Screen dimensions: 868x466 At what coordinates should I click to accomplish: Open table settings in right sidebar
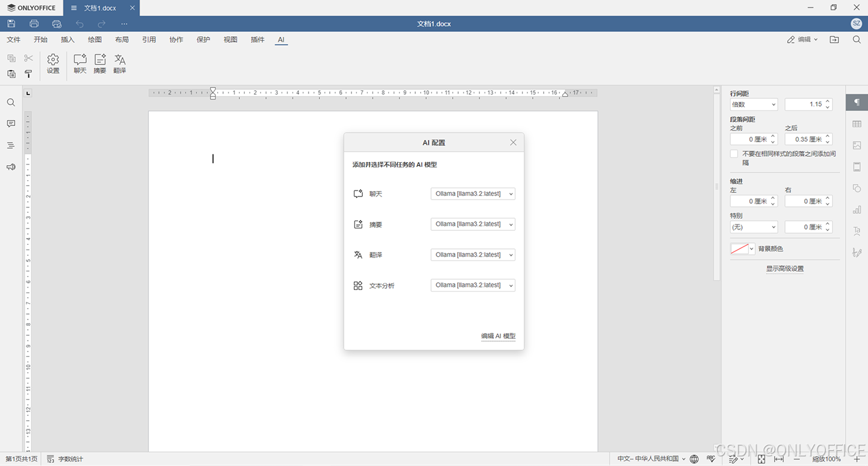(x=857, y=124)
